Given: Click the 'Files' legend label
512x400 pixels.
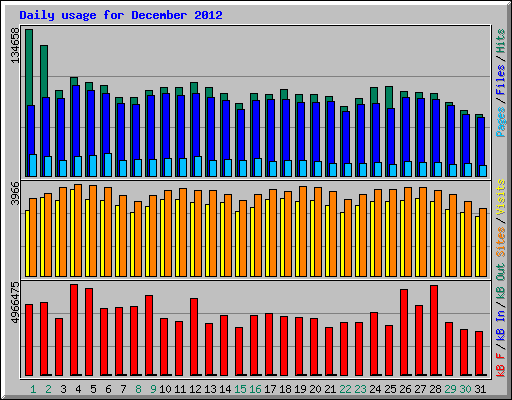Looking at the screenshot, I should tap(501, 80).
